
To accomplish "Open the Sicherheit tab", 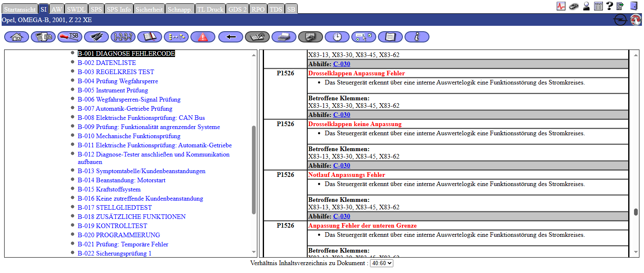I will 149,9.
